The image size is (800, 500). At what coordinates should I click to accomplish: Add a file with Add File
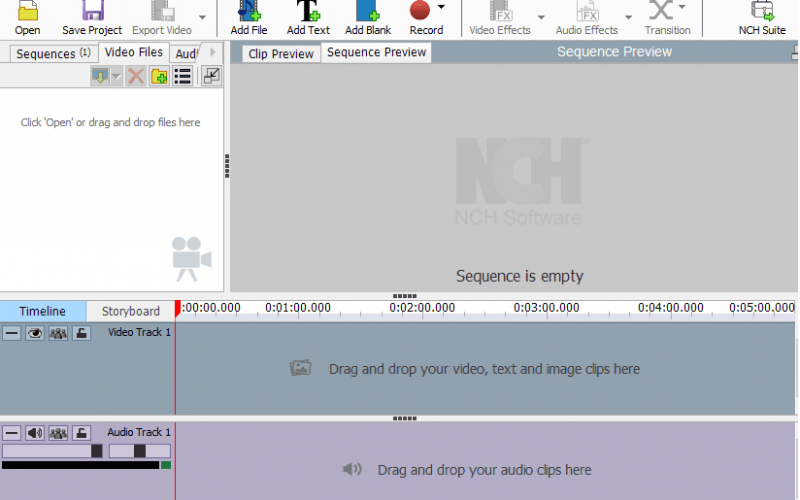tap(248, 18)
